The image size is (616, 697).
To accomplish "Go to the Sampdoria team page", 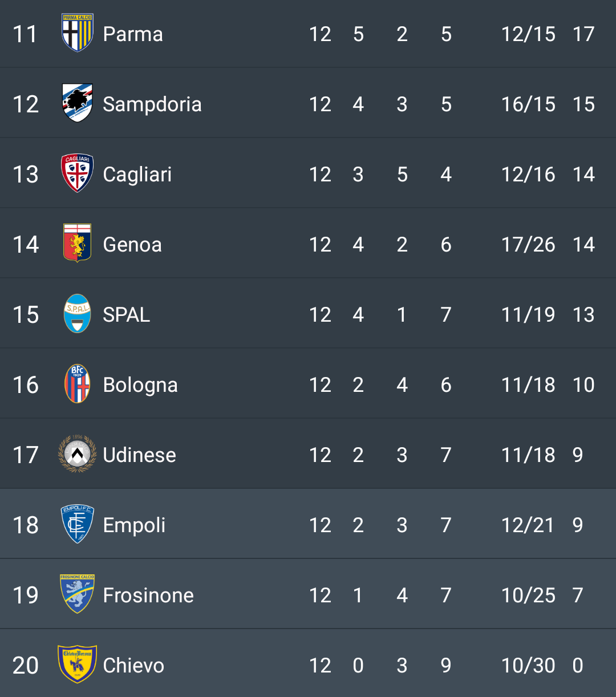I will coord(152,104).
